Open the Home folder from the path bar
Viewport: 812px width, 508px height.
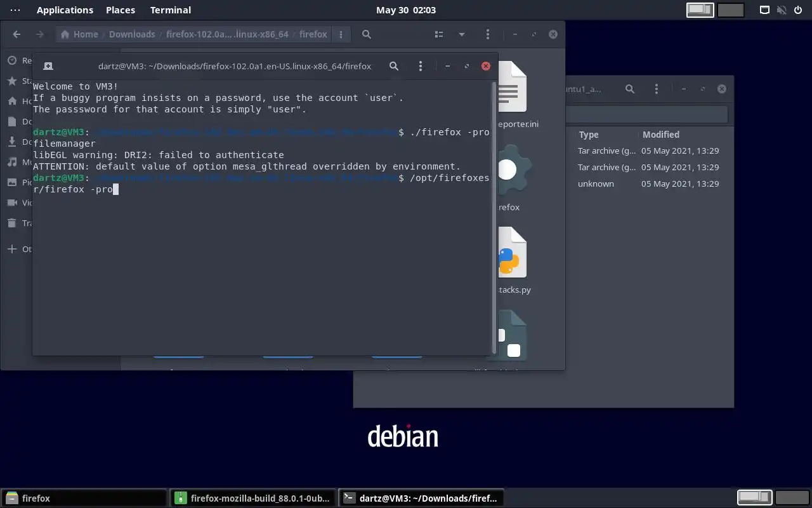(79, 34)
